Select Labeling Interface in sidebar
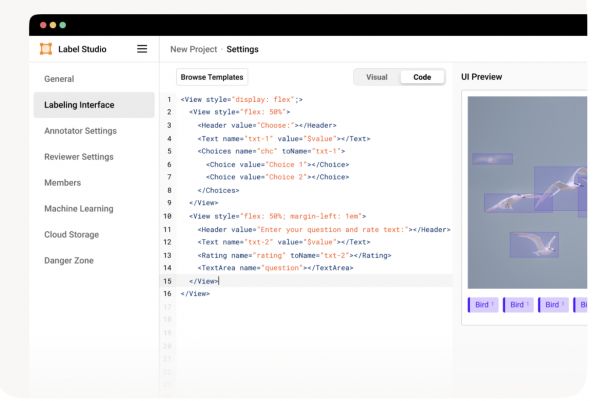 tap(79, 104)
